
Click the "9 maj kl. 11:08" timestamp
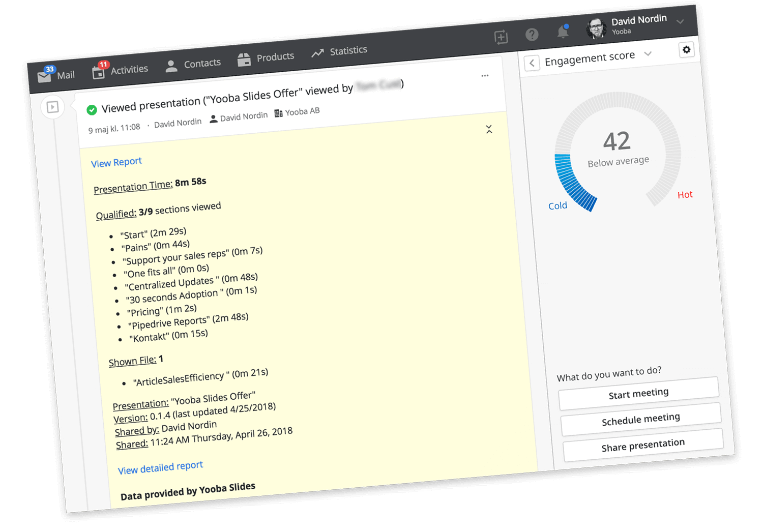point(114,128)
